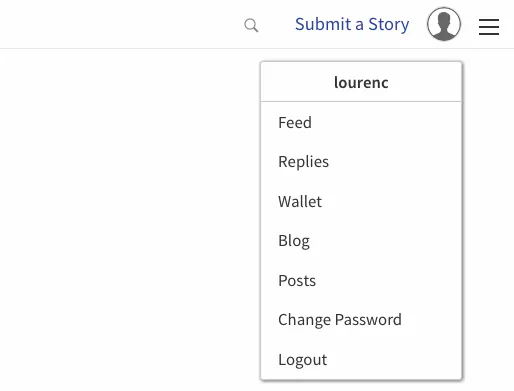This screenshot has height=391, width=514.
Task: Click the magnifying glass search icon
Action: 251,25
